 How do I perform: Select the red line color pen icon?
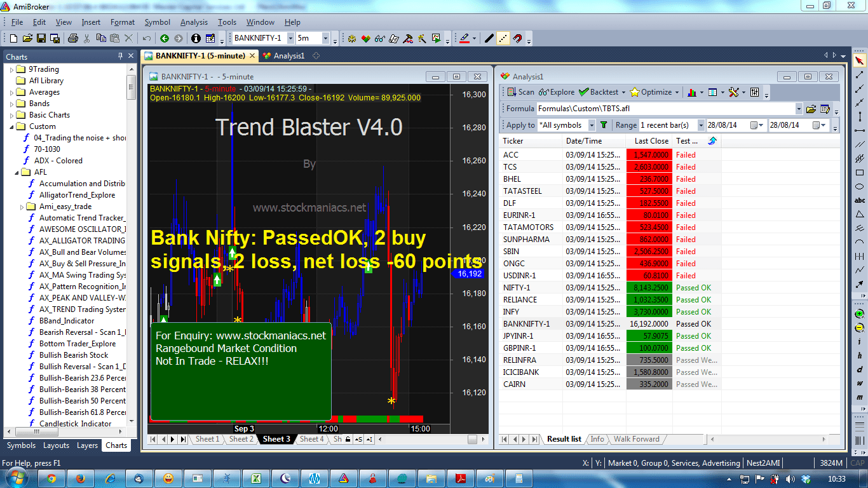465,38
